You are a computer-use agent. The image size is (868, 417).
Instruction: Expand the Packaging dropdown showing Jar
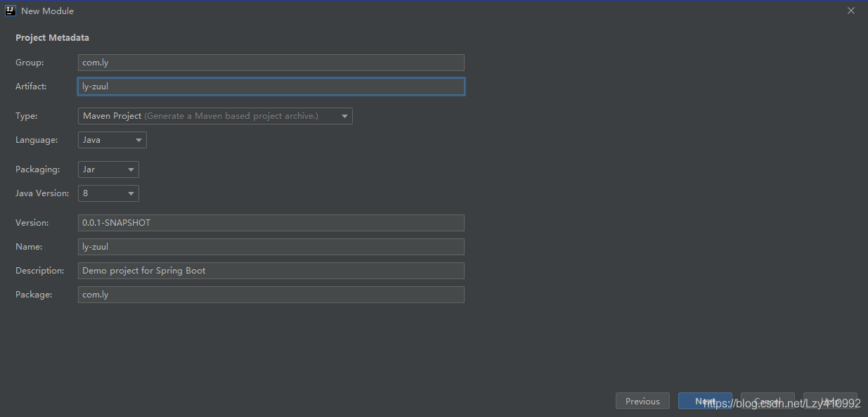(x=108, y=169)
